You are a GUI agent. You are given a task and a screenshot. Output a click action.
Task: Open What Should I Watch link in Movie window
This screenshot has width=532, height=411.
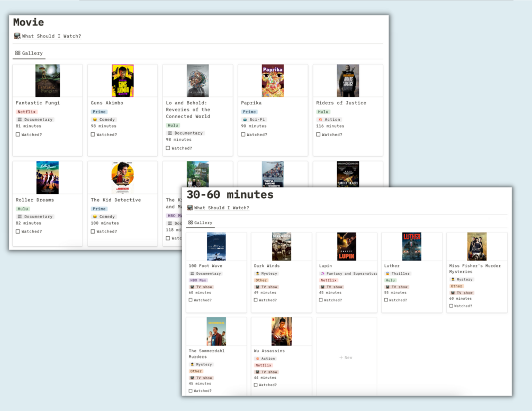click(x=51, y=36)
